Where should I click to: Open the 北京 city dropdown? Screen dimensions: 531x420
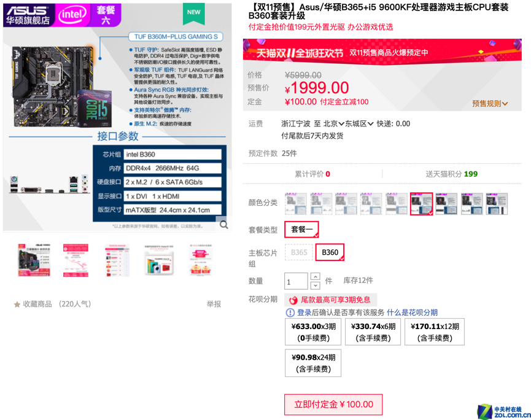[333, 124]
